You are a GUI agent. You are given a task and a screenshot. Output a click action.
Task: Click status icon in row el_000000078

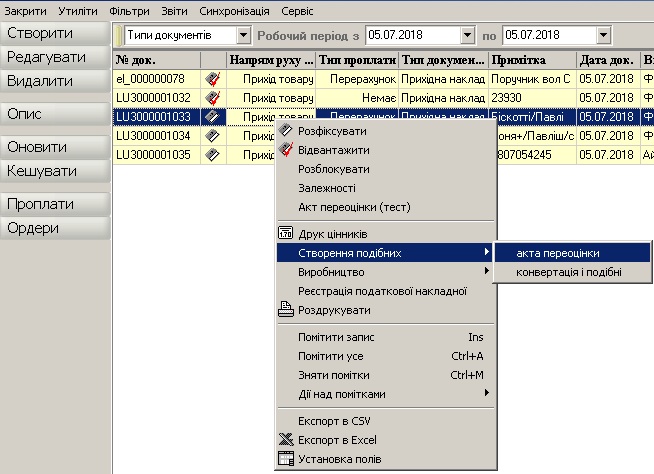tap(211, 79)
